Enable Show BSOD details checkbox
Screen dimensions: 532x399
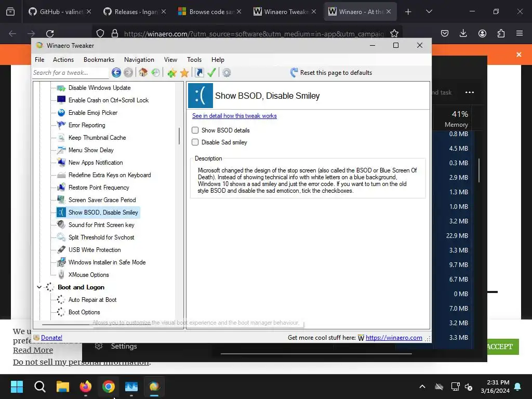pyautogui.click(x=195, y=130)
